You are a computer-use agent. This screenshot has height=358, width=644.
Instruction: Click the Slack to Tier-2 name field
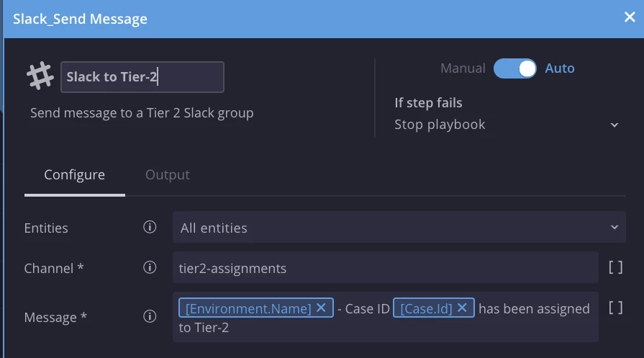coord(142,77)
